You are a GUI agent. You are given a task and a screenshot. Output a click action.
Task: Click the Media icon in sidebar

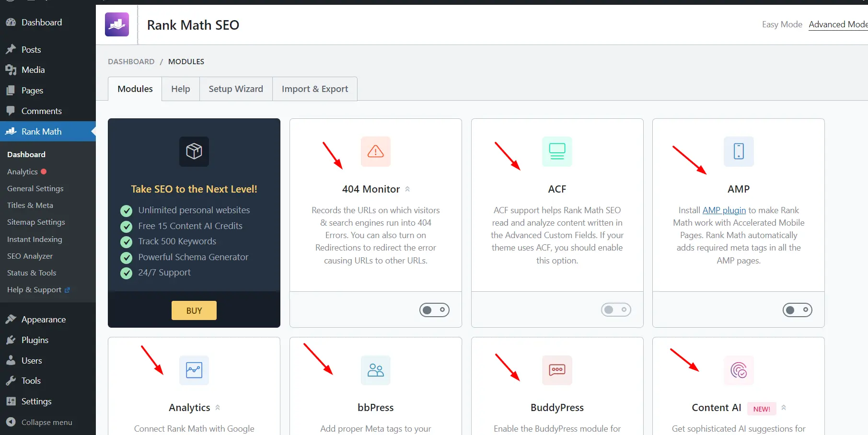coord(11,70)
